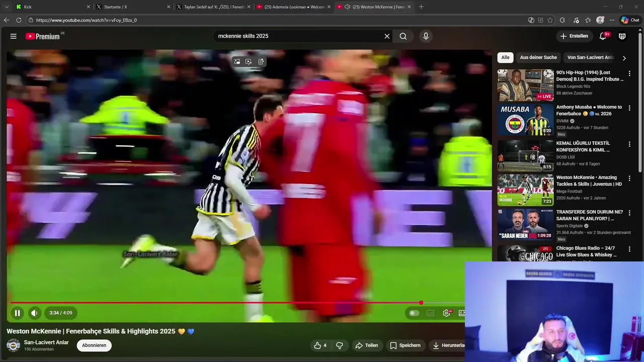Seek on the red video progress bar
This screenshot has height=362, width=644.
click(x=237, y=303)
